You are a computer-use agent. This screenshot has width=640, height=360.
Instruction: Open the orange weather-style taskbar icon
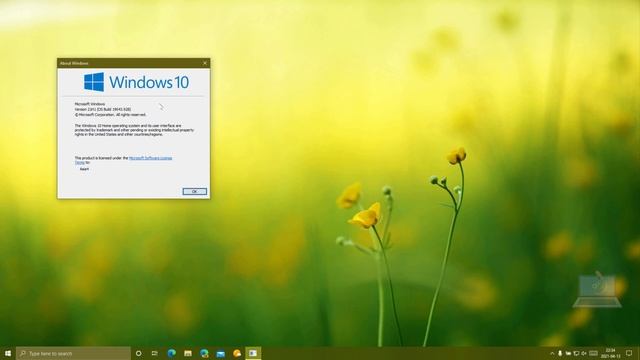click(237, 353)
